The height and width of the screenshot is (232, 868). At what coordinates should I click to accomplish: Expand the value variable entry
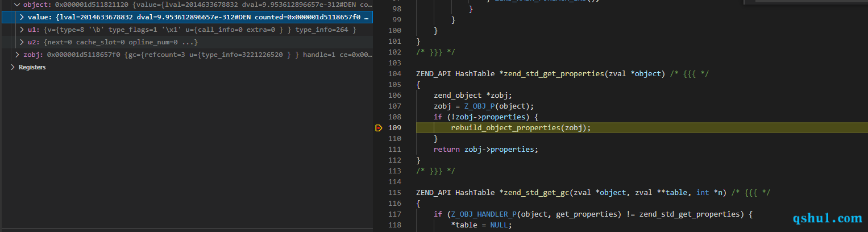22,17
